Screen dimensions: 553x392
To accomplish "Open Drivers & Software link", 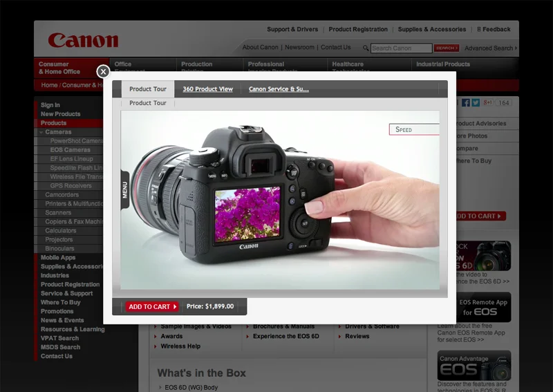I will (x=372, y=327).
